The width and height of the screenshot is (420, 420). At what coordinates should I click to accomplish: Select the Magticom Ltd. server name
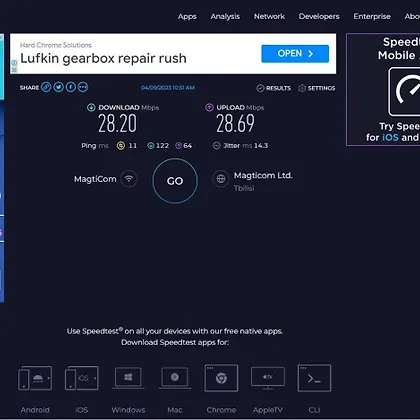point(263,175)
